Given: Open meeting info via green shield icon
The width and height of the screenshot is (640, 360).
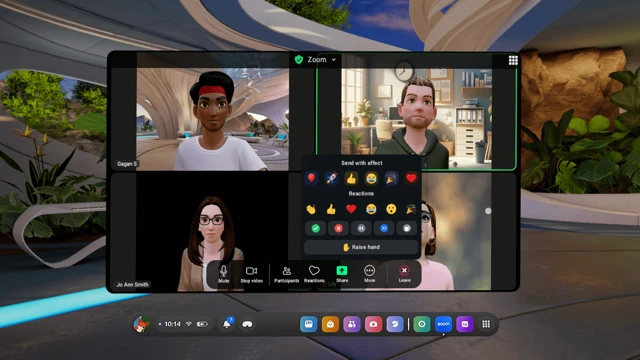Looking at the screenshot, I should (299, 60).
